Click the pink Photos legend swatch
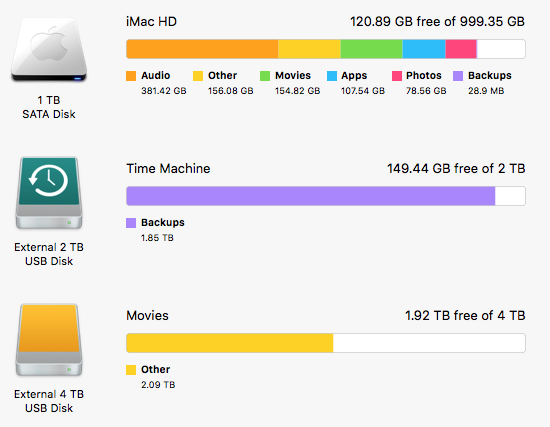Viewport: 550px width, 427px height. click(397, 76)
